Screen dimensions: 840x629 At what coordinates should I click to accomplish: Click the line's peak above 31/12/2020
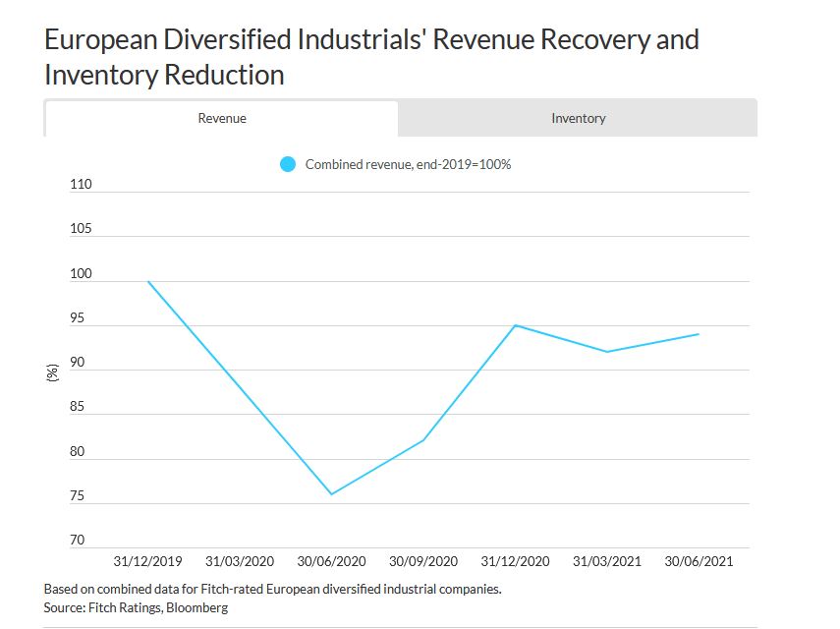[515, 325]
